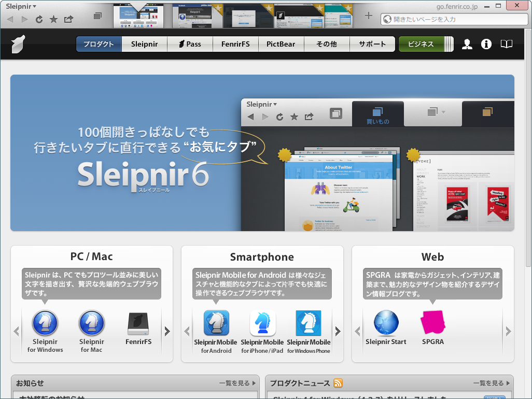Focus the 開きたいページを入力 address field
Viewport: 532px width, 399px height.
coord(454,19)
